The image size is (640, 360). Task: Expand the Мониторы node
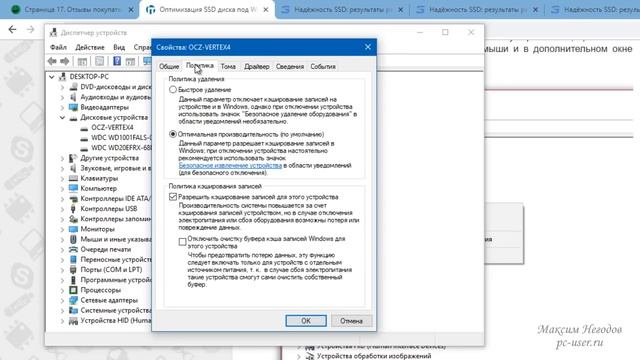click(62, 229)
